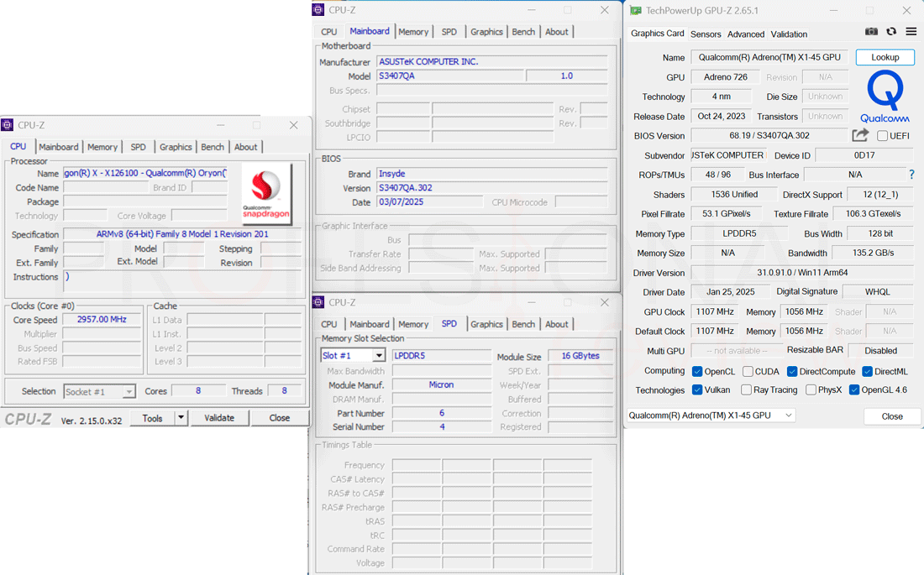The image size is (924, 575).
Task: Click the LPDDR5 memory type in GPU-Z
Action: coord(739,233)
